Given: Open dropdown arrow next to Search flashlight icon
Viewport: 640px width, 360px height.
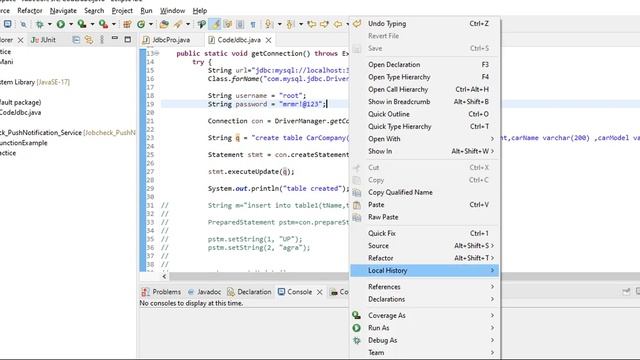Looking at the screenshot, I should (188, 24).
